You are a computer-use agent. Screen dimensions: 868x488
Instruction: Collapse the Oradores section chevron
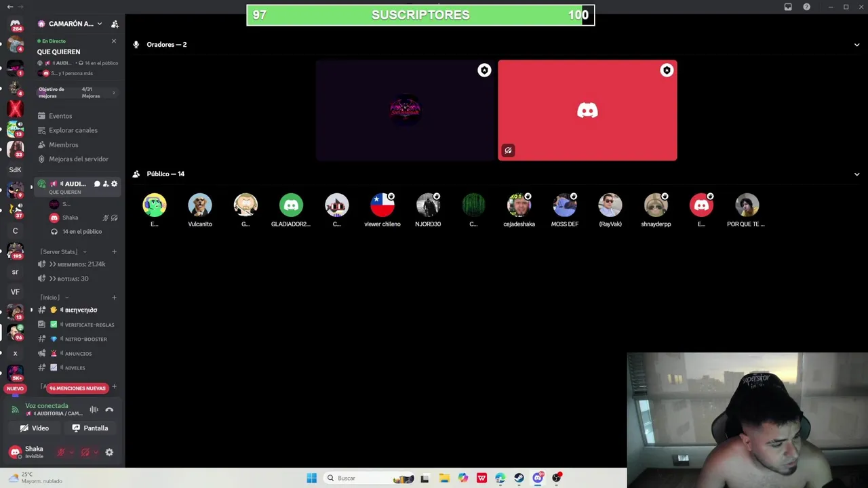click(x=856, y=45)
